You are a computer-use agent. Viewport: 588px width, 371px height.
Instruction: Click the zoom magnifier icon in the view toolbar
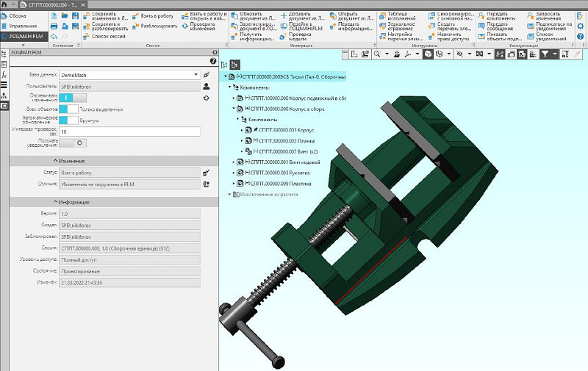377,54
